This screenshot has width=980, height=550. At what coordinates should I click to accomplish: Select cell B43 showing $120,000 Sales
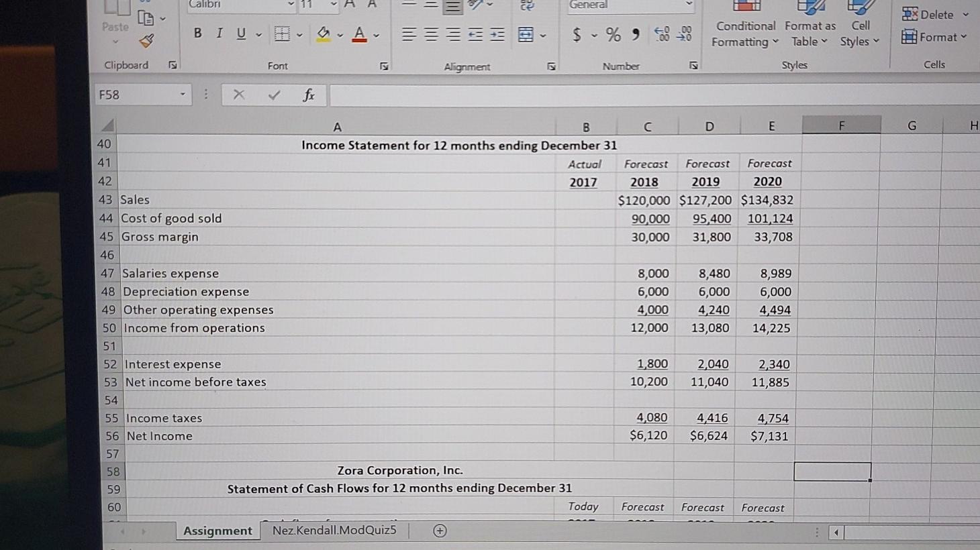pyautogui.click(x=642, y=199)
